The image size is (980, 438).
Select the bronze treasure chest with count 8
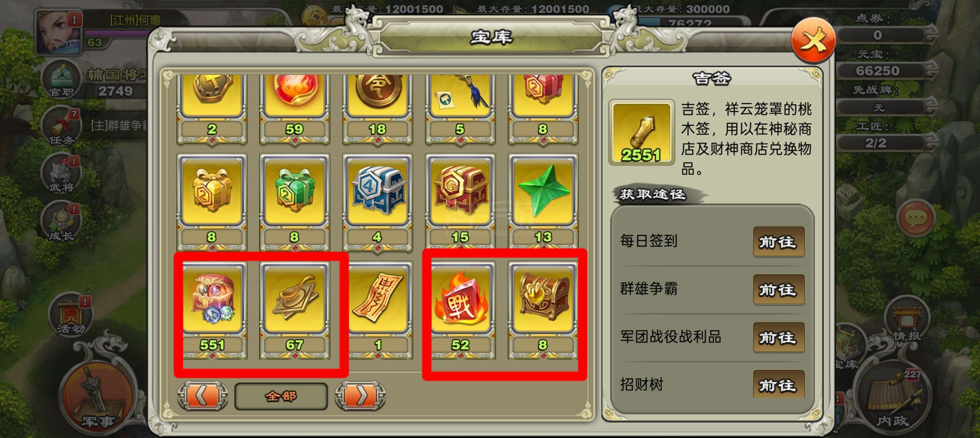(x=543, y=310)
